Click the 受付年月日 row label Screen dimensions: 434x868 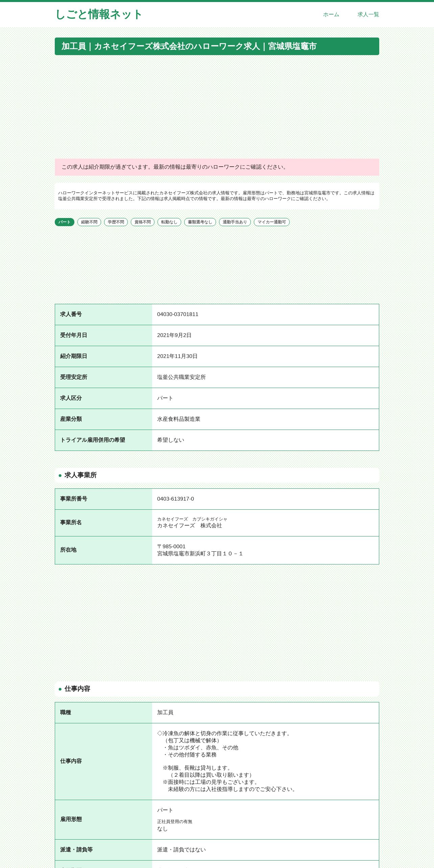[x=74, y=335]
